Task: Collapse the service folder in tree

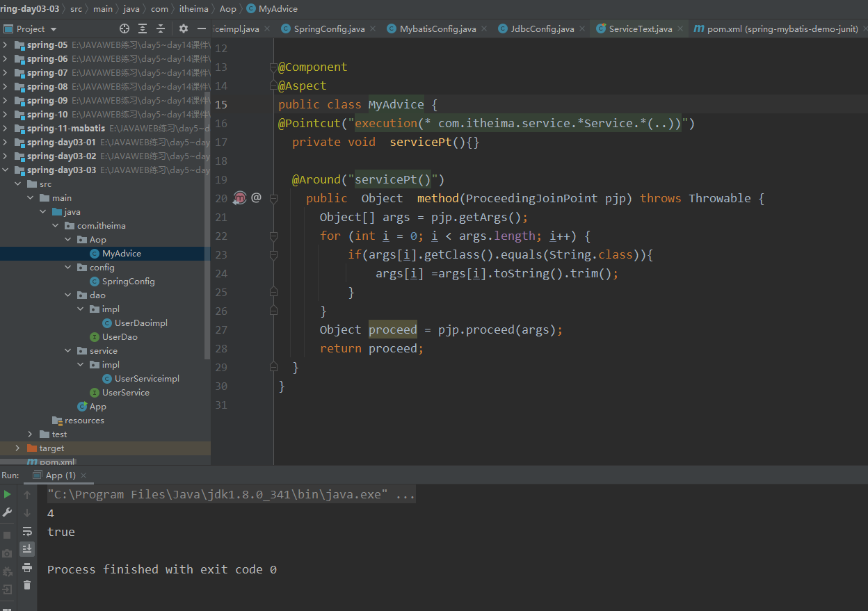Action: [67, 351]
